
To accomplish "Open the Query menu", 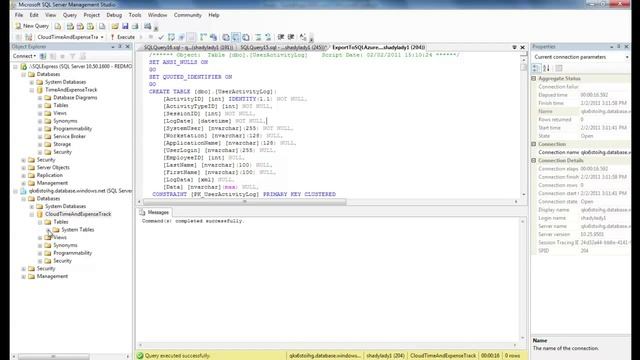I will click(x=69, y=15).
